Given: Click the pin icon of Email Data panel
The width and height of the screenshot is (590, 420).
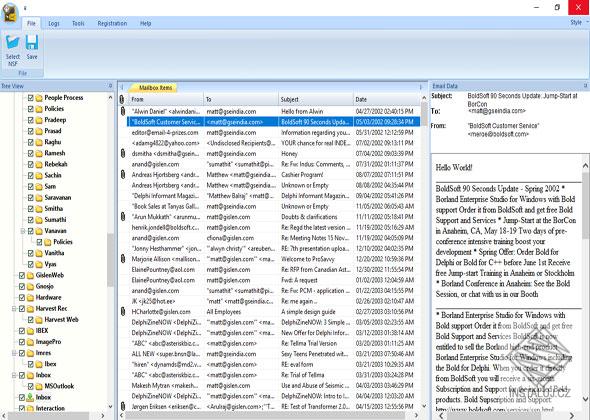Looking at the screenshot, I should coord(585,86).
